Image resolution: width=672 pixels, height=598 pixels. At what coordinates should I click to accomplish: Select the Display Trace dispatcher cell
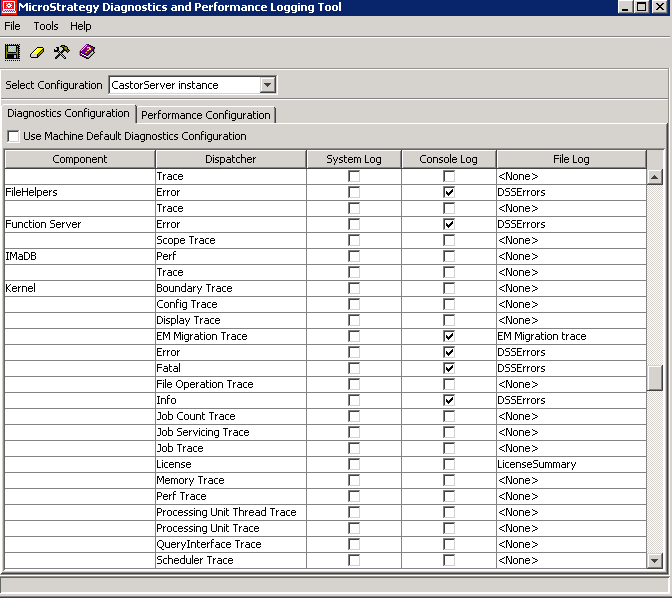point(231,320)
